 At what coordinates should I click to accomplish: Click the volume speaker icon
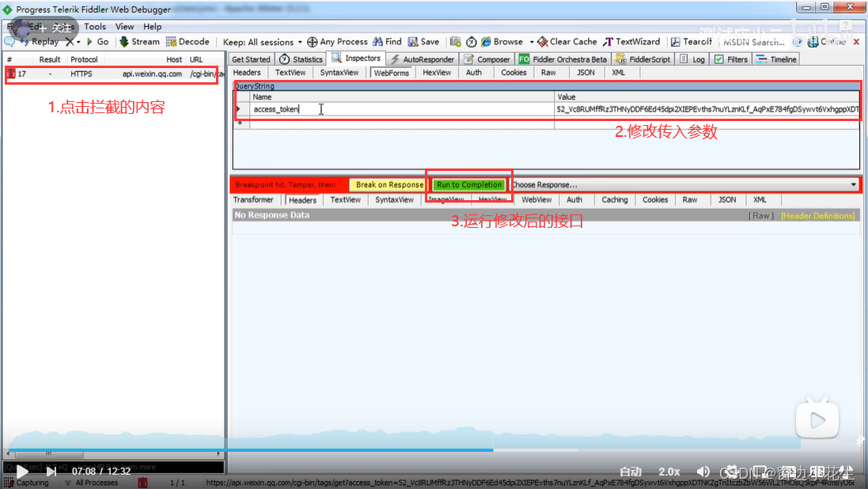(x=703, y=472)
